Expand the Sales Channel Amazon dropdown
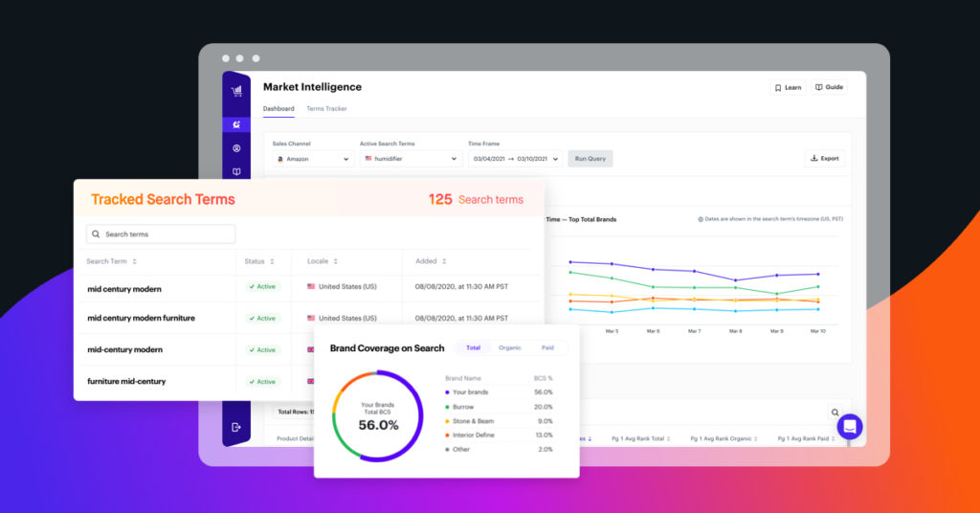980x513 pixels. (x=313, y=159)
